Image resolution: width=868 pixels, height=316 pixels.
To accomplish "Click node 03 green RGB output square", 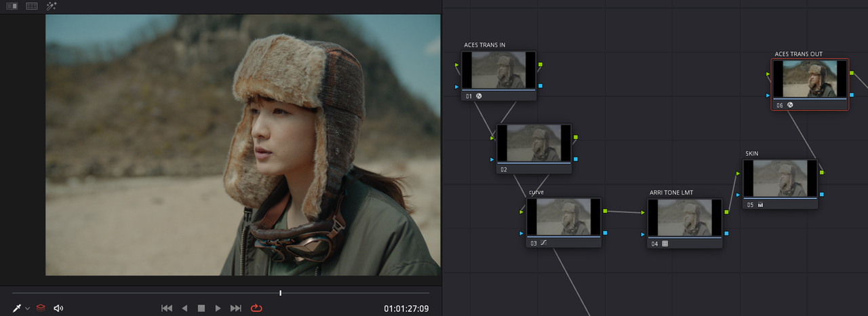I will click(605, 212).
